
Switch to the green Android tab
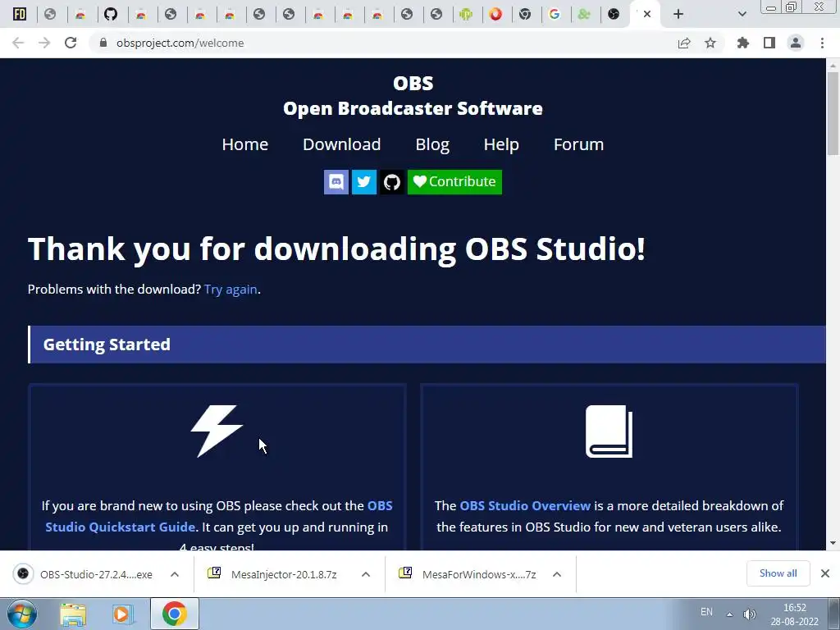(x=466, y=14)
